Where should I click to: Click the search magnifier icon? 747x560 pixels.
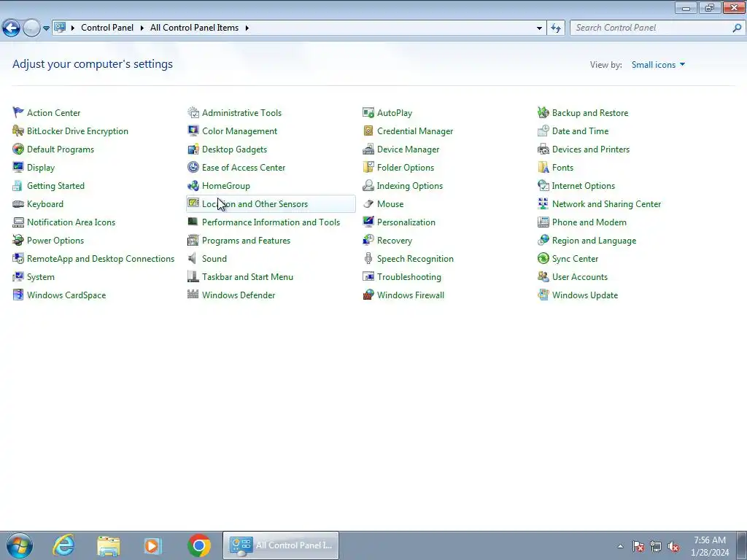coord(737,28)
